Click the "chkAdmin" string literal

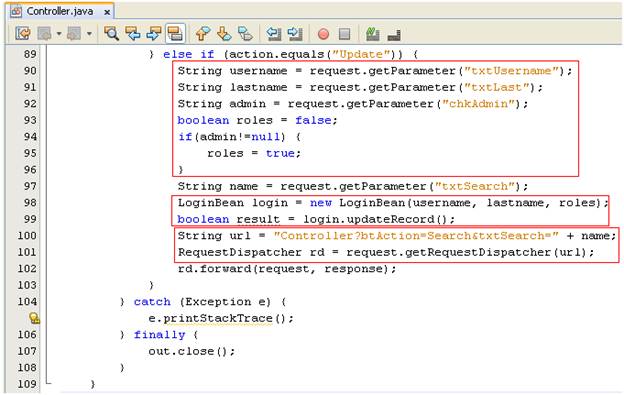478,104
